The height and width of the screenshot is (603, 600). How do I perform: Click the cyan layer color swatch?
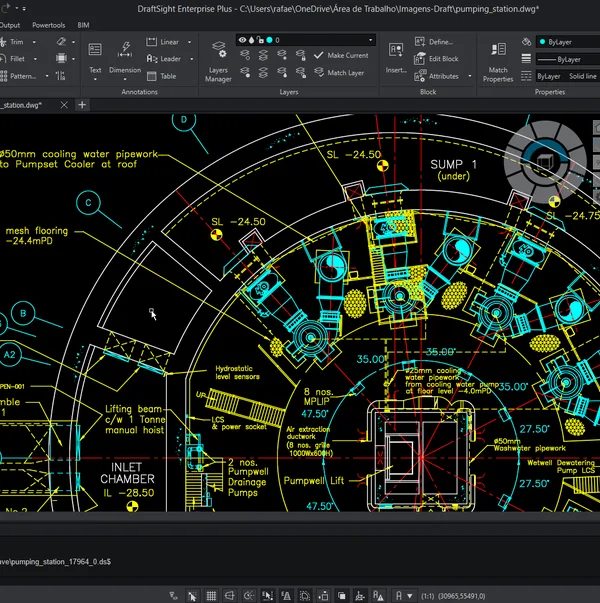pos(270,40)
